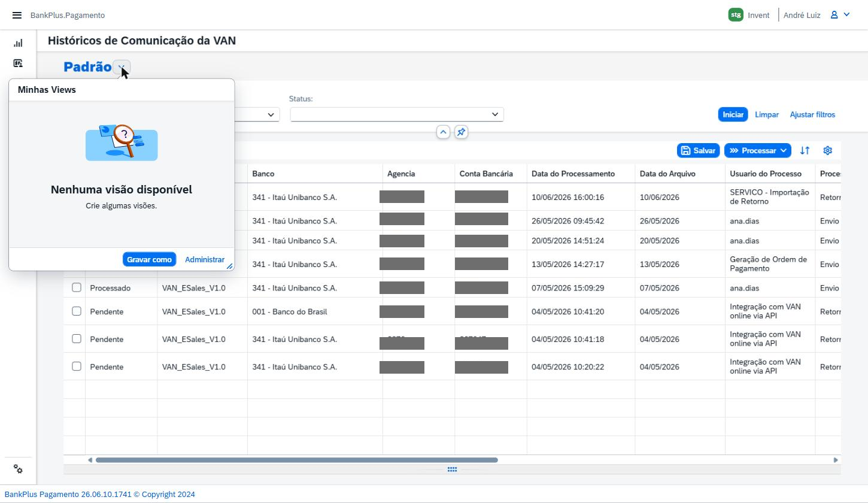Toggle the Padrão view dropdown arrow
This screenshot has width=868, height=503.
click(x=122, y=67)
